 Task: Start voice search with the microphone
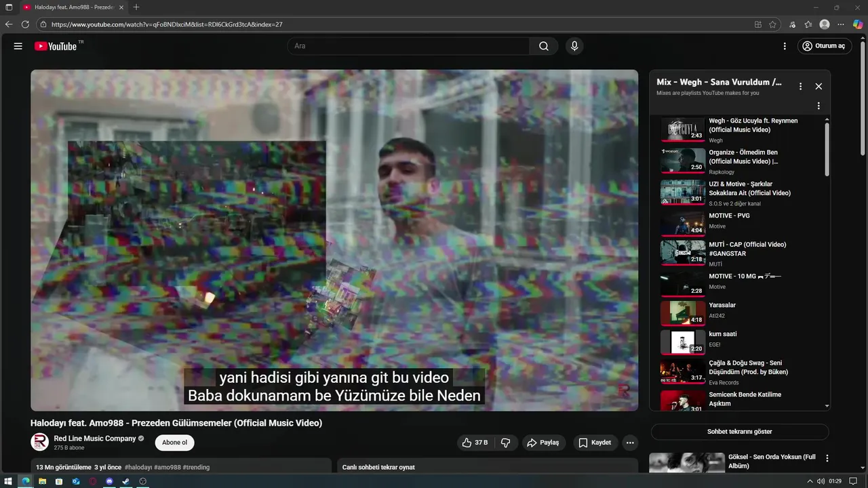[x=574, y=46]
